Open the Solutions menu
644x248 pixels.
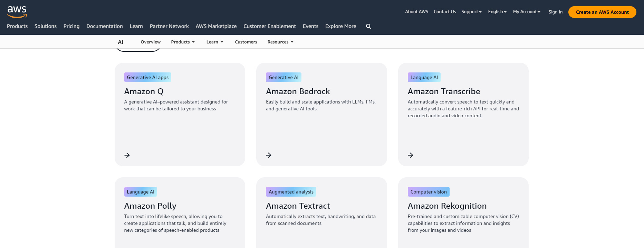click(46, 26)
